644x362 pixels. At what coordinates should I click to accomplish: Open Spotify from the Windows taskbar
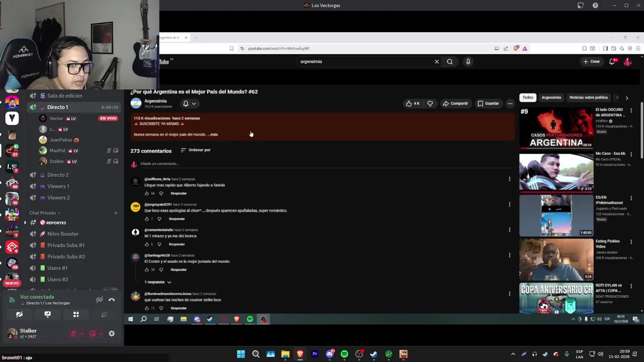click(344, 354)
